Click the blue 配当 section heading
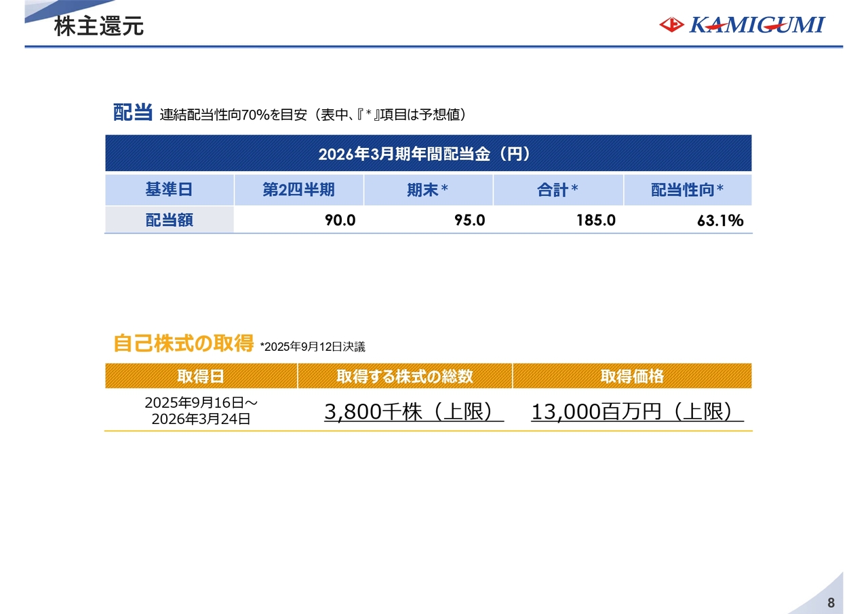The image size is (868, 614). pos(133,113)
